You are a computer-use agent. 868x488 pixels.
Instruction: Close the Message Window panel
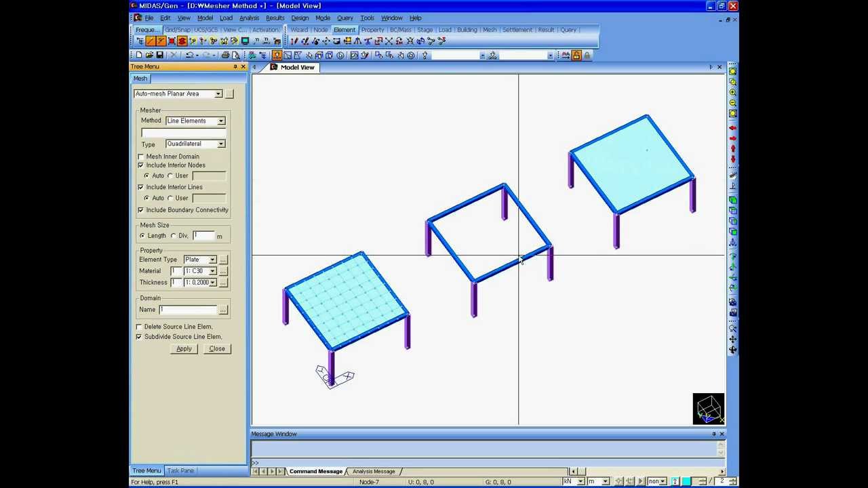click(x=722, y=434)
